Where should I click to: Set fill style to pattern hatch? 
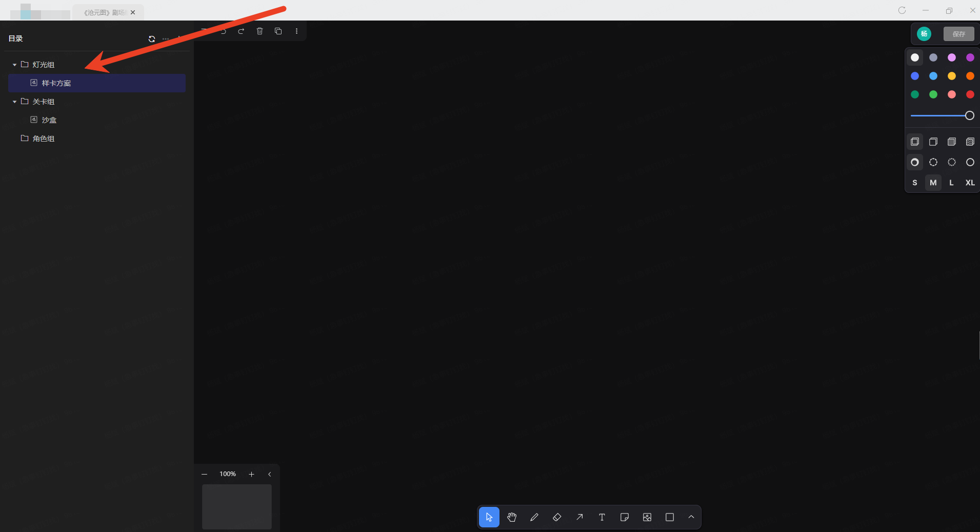click(970, 142)
